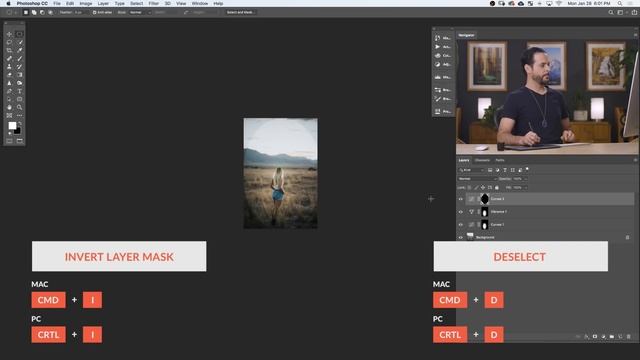Image resolution: width=640 pixels, height=360 pixels.
Task: Open the Style dropdown in options bar
Action: [140, 13]
